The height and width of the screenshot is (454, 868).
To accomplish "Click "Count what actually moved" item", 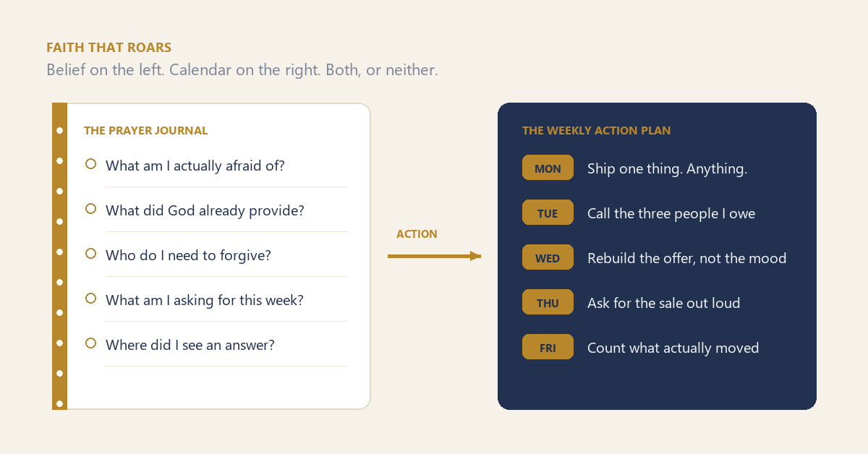I will point(673,348).
